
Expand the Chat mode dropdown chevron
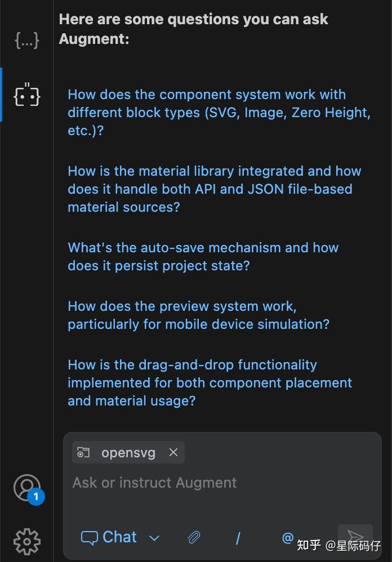coord(154,538)
